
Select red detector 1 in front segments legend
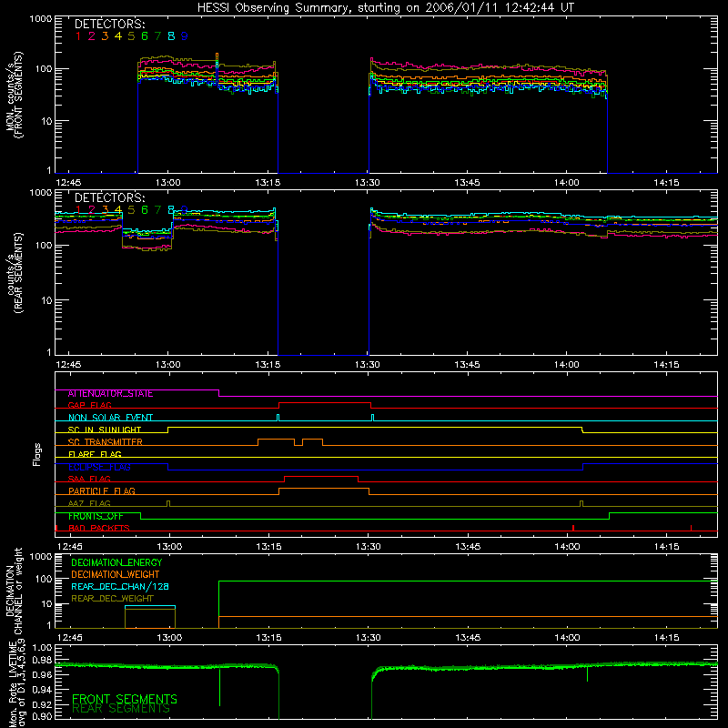[78, 36]
